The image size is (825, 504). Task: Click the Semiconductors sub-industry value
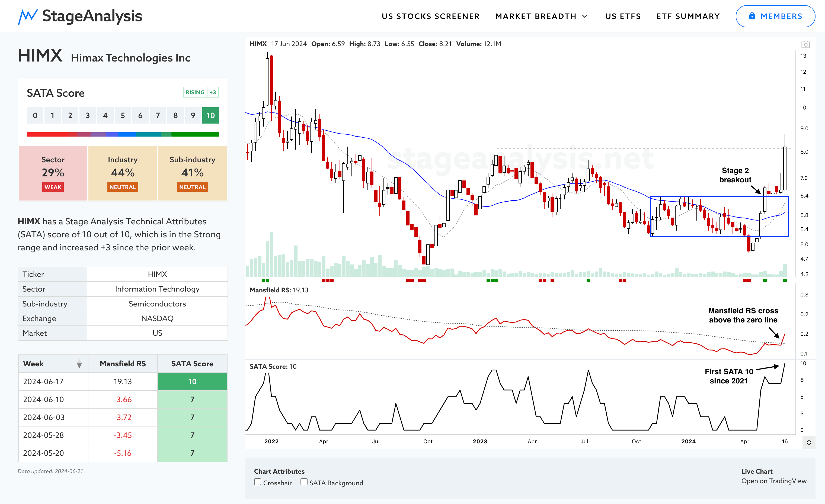click(x=157, y=304)
